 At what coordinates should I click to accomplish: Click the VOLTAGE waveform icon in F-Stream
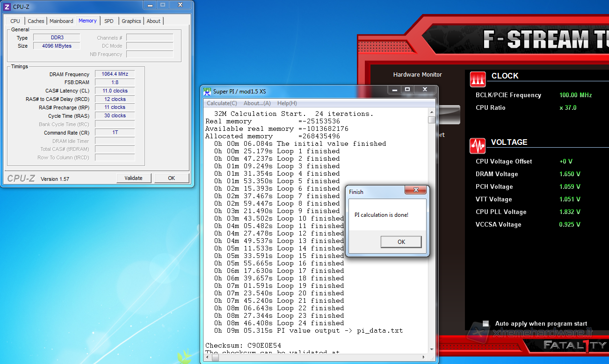(x=478, y=146)
